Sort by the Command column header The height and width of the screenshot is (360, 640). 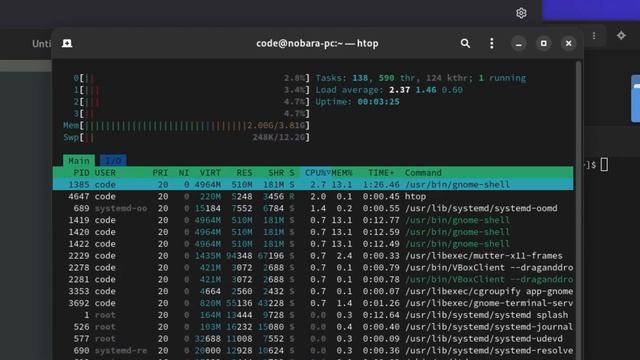click(423, 173)
